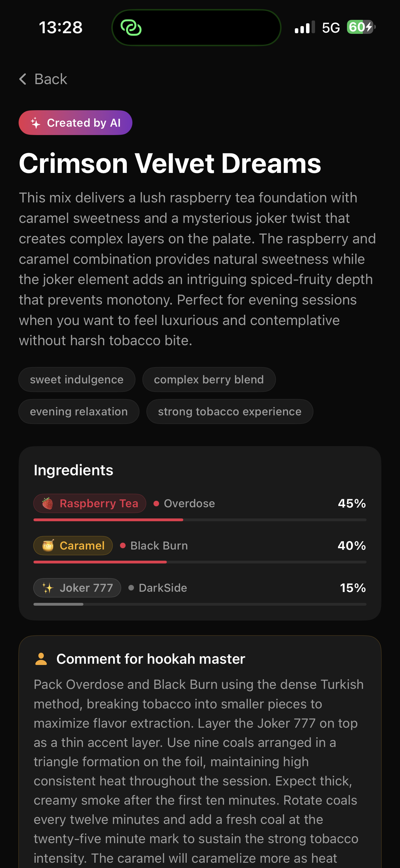
Task: Select the complex berry blend tag
Action: pyautogui.click(x=209, y=379)
